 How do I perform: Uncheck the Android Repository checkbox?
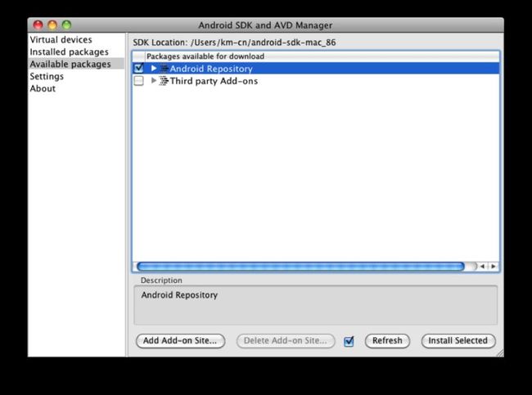click(139, 68)
